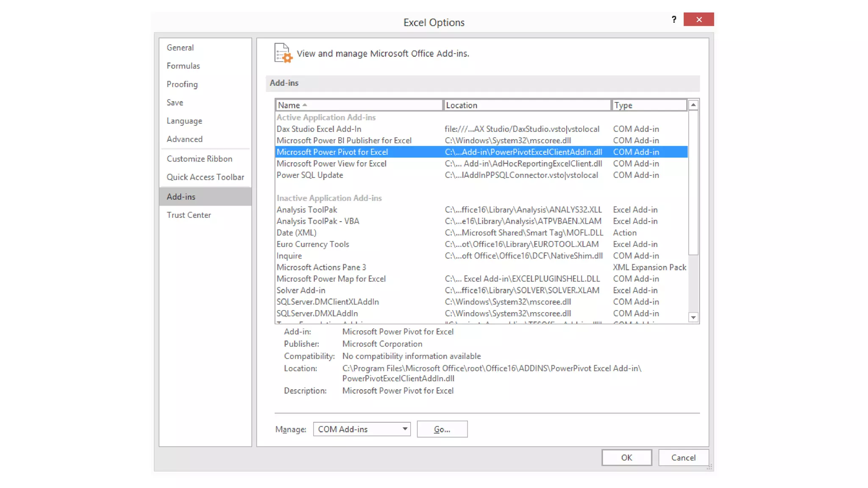This screenshot has width=868, height=488.
Task: Select Microsoft Power Pivot for Excel row
Action: coord(481,152)
